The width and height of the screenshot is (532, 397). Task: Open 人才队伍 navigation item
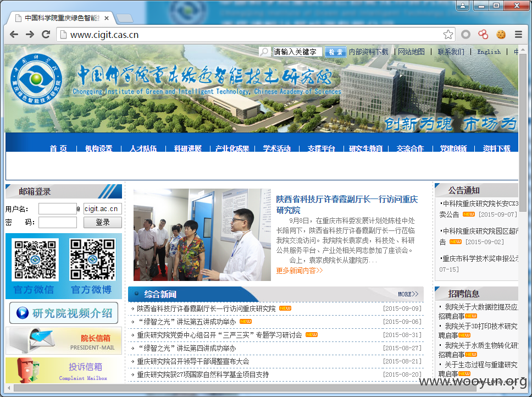[x=143, y=148]
